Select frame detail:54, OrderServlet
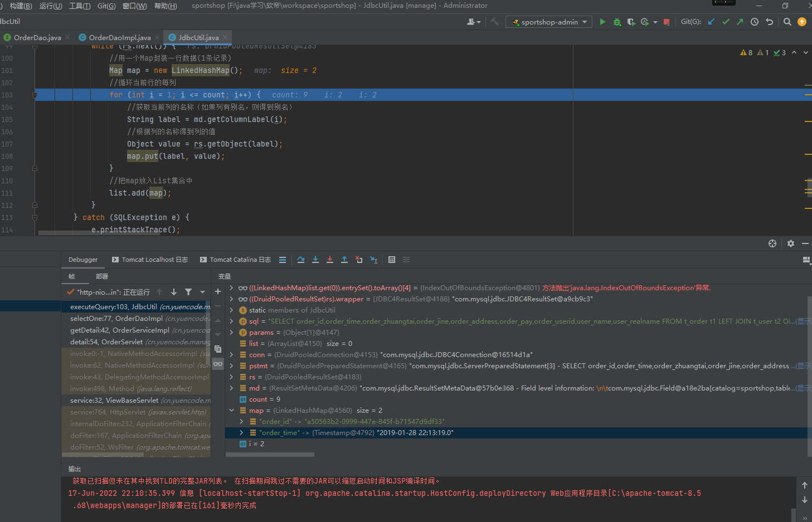 pyautogui.click(x=136, y=342)
